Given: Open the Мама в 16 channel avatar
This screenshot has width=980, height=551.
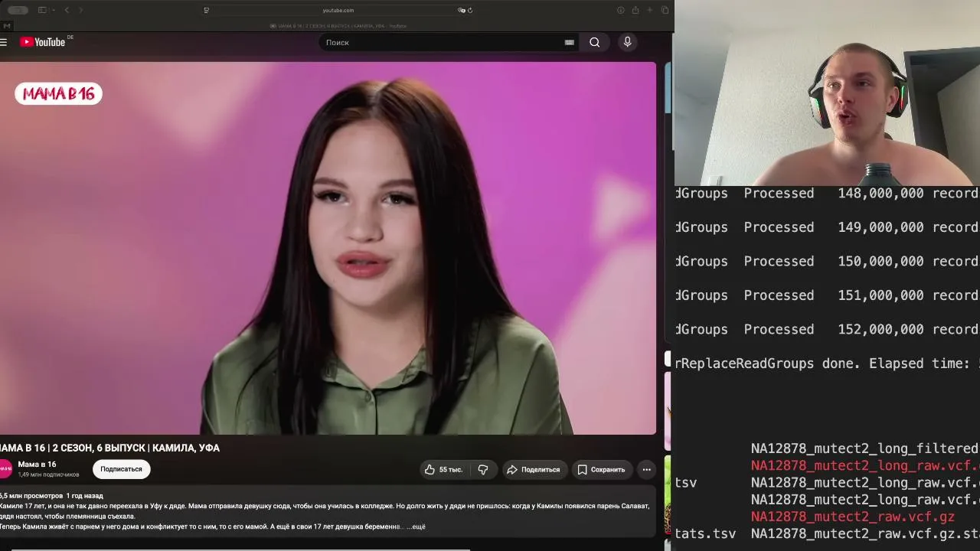Looking at the screenshot, I should click(5, 468).
